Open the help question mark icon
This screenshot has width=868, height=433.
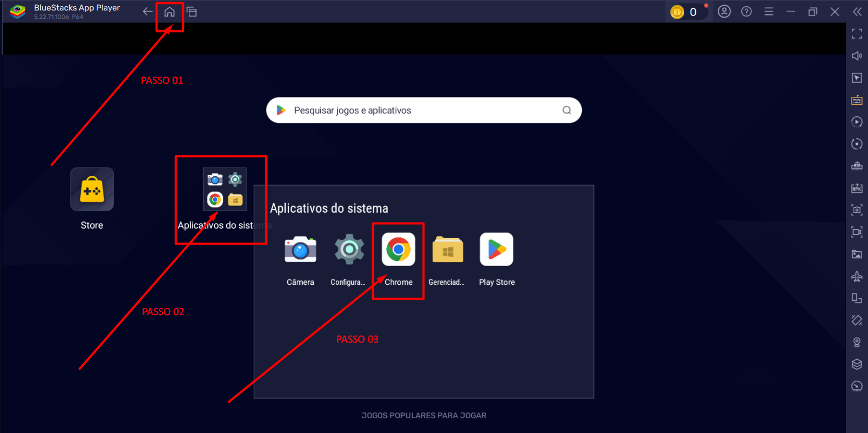point(746,12)
